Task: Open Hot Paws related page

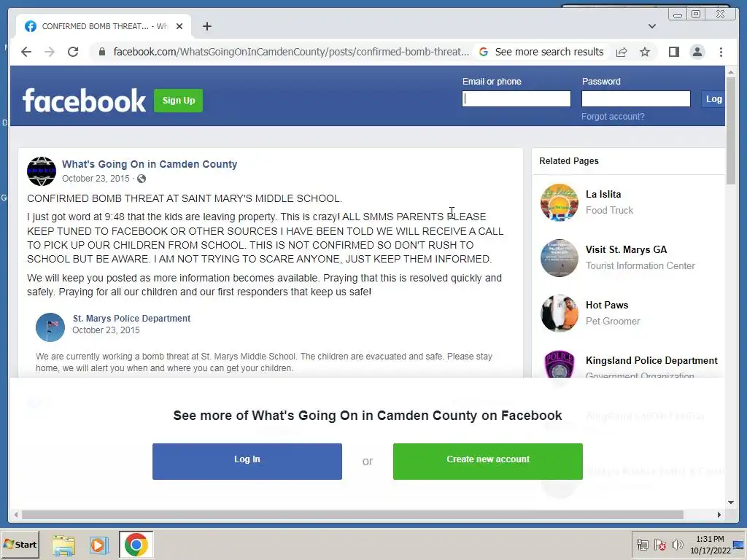Action: point(607,306)
